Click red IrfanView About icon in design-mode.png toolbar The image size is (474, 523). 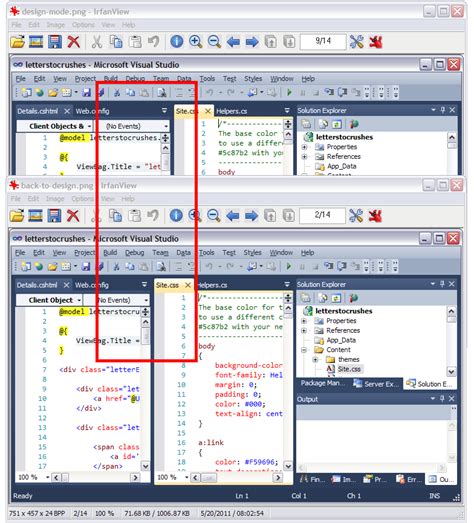click(376, 42)
